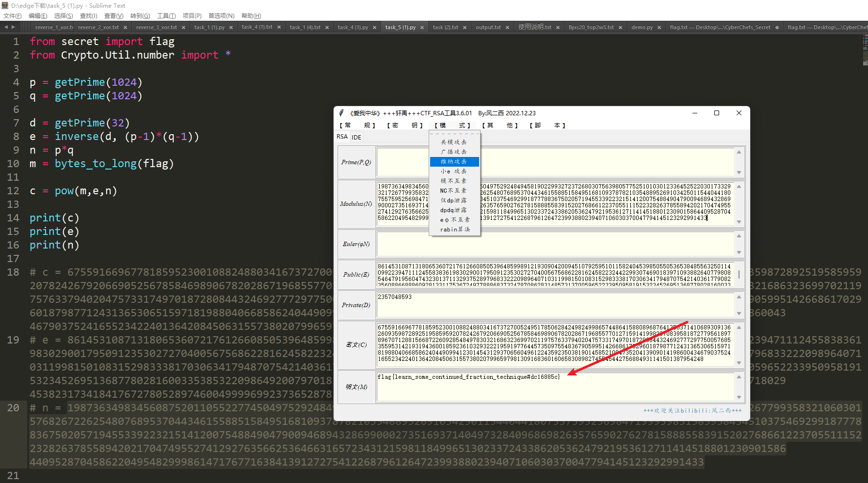Open Sublime 查看(V) menu
The image size is (868, 483).
pos(114,16)
